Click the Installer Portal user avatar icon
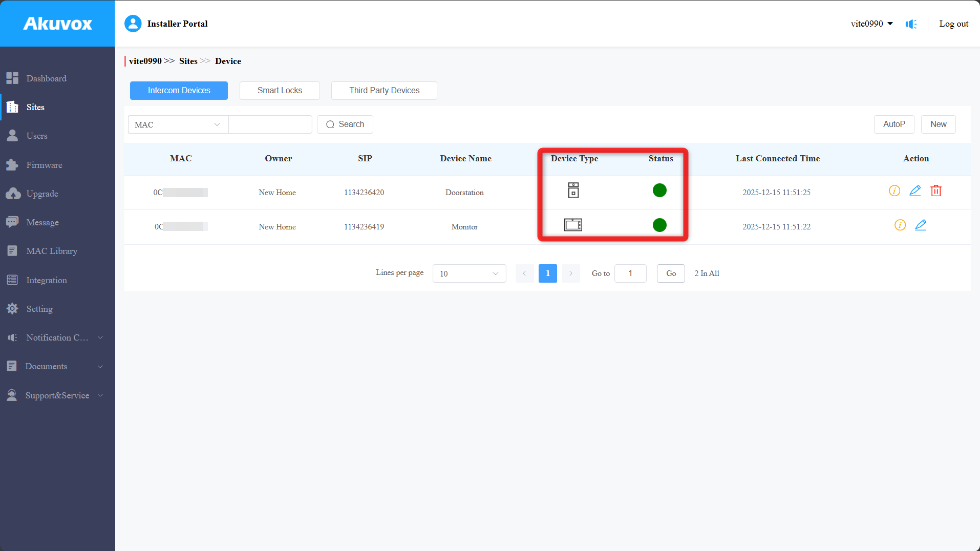The width and height of the screenshot is (980, 551). [x=133, y=24]
